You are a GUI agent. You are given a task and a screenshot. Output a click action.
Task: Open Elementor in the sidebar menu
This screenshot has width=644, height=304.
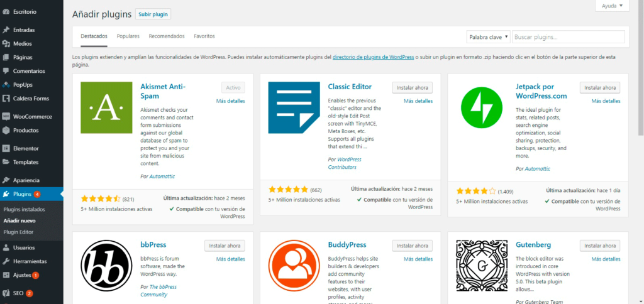pyautogui.click(x=26, y=148)
